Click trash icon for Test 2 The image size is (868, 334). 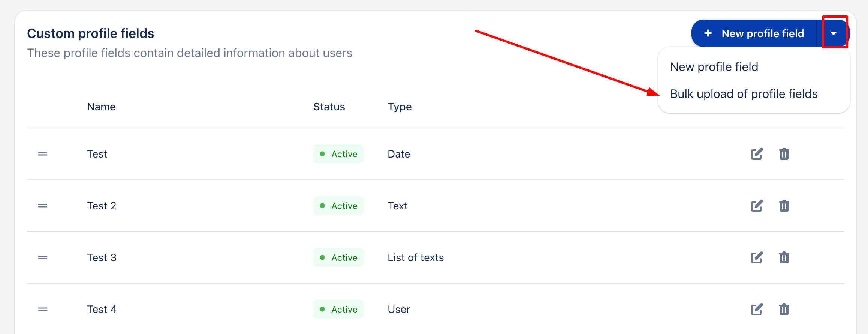(x=784, y=206)
